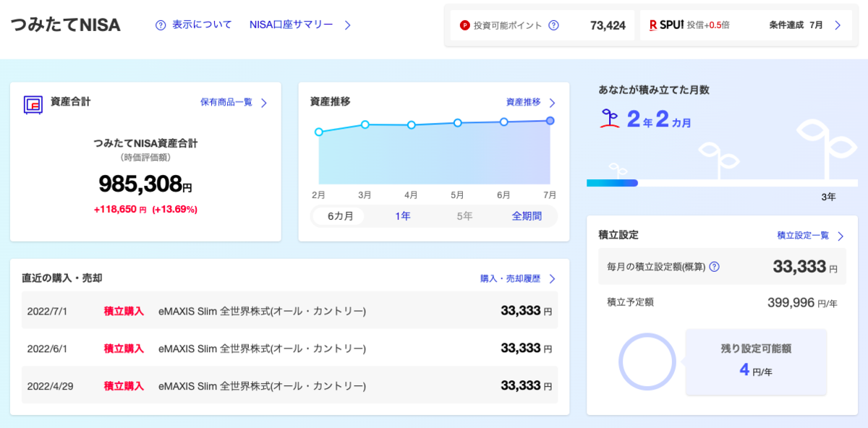This screenshot has width=868, height=428.
Task: Click the 表示について help question-mark icon
Action: 161,25
